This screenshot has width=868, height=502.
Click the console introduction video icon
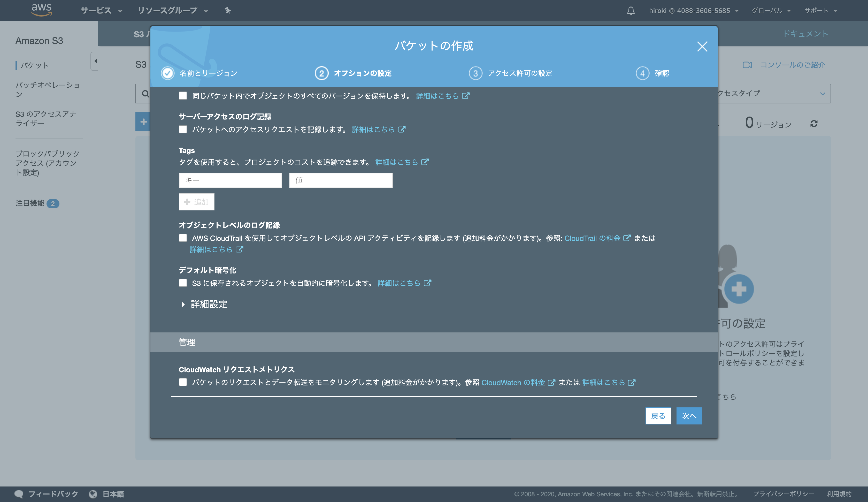(747, 65)
